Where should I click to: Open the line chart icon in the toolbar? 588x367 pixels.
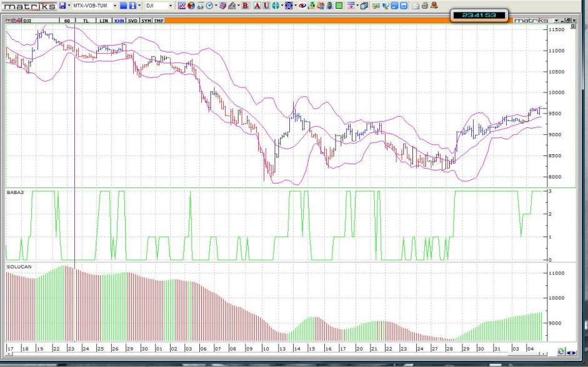click(182, 6)
